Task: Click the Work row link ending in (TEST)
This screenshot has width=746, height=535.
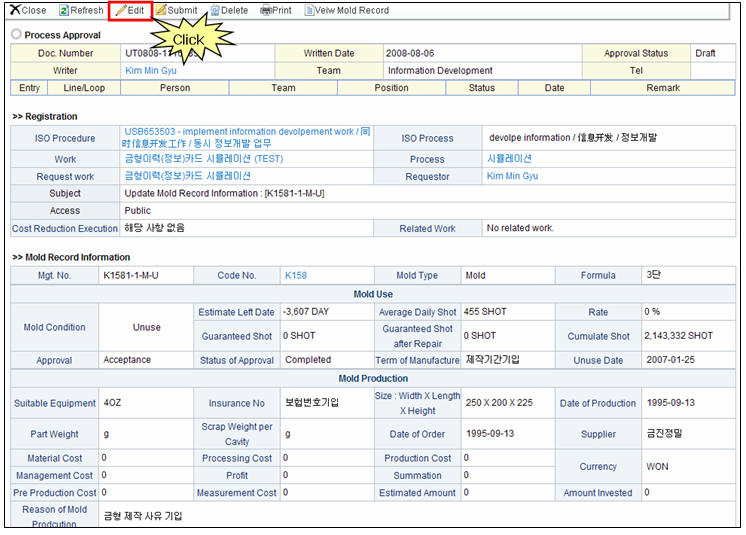Action: tap(203, 159)
